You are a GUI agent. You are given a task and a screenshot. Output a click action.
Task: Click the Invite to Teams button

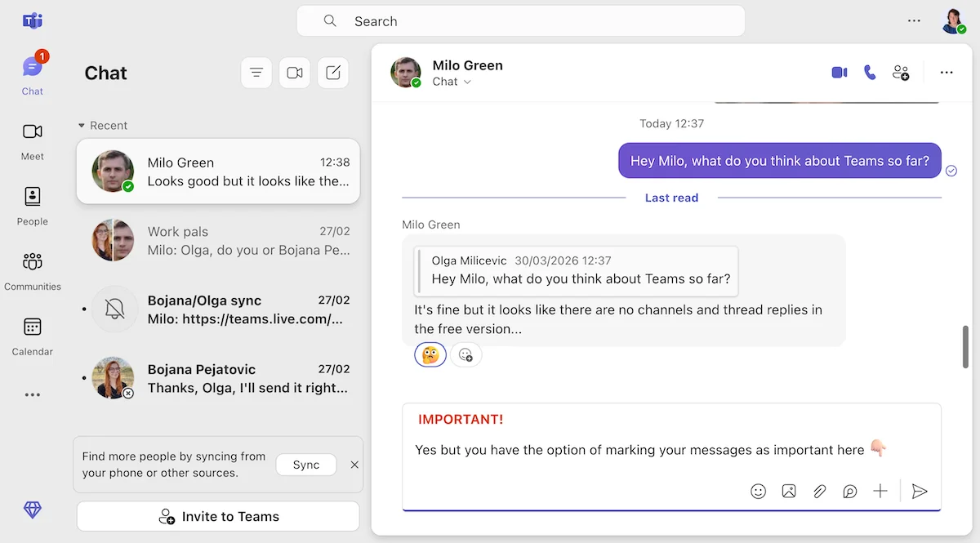pos(217,516)
